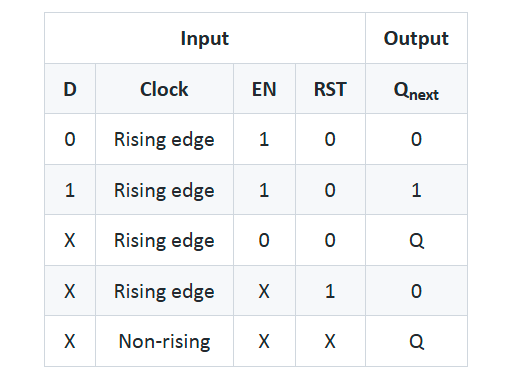Click Rising edge in first data row
The width and height of the screenshot is (506, 382).
pyautogui.click(x=164, y=139)
